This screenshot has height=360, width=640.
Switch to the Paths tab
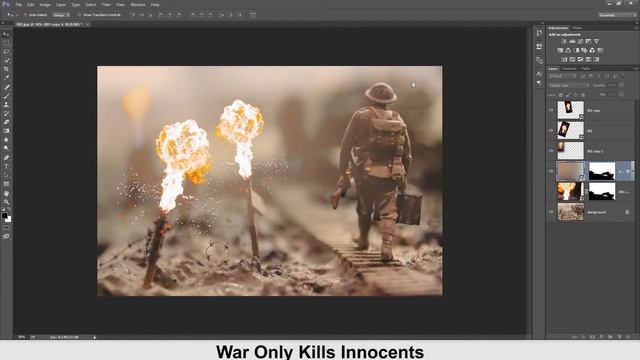click(586, 69)
